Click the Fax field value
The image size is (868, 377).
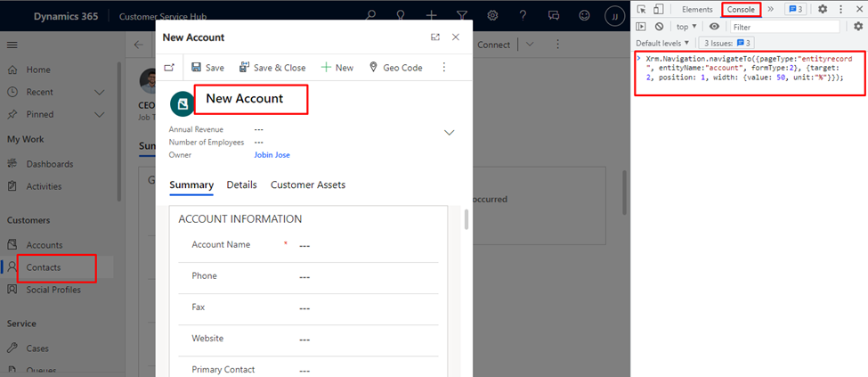coord(304,308)
